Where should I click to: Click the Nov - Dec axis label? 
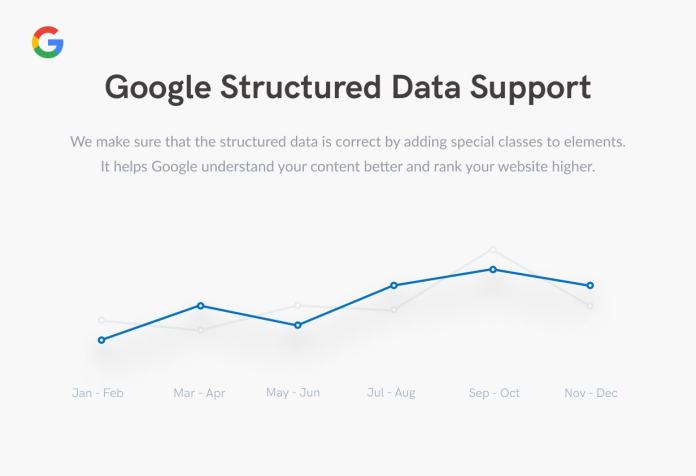point(591,393)
